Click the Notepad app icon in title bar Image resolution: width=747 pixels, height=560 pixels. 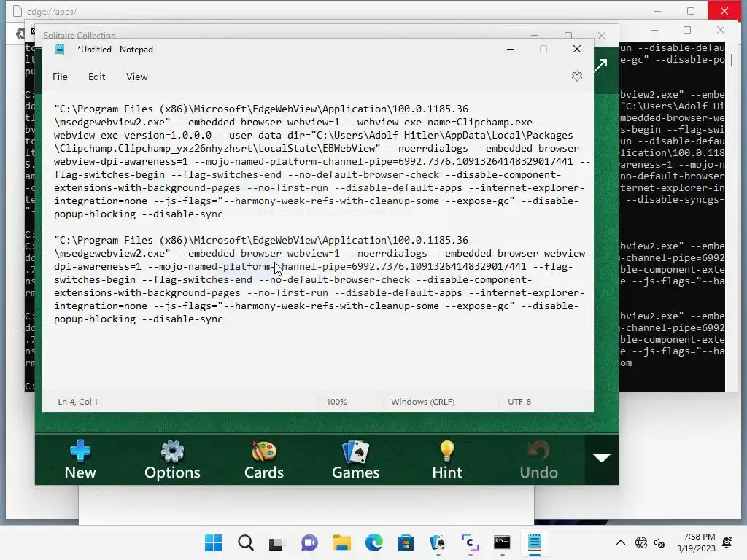pos(60,50)
